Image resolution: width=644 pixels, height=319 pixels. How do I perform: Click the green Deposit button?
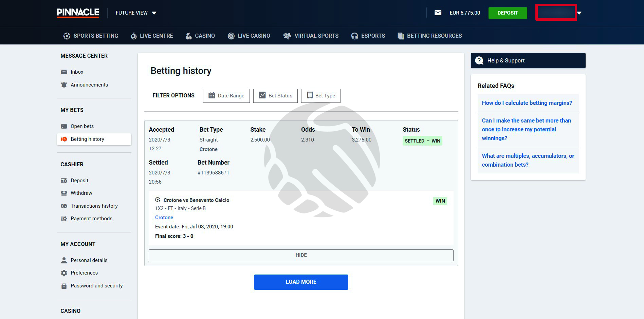point(508,13)
